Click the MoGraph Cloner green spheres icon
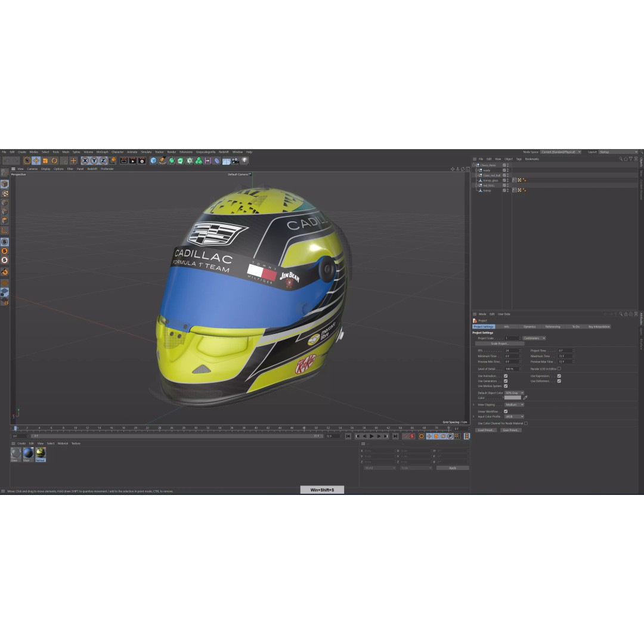Image resolution: width=644 pixels, height=644 pixels. [x=199, y=160]
